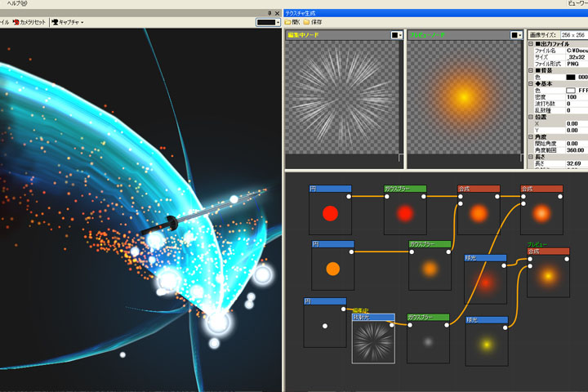Click the 長さ value 32.69
The height and width of the screenshot is (392, 588).
coord(577,163)
